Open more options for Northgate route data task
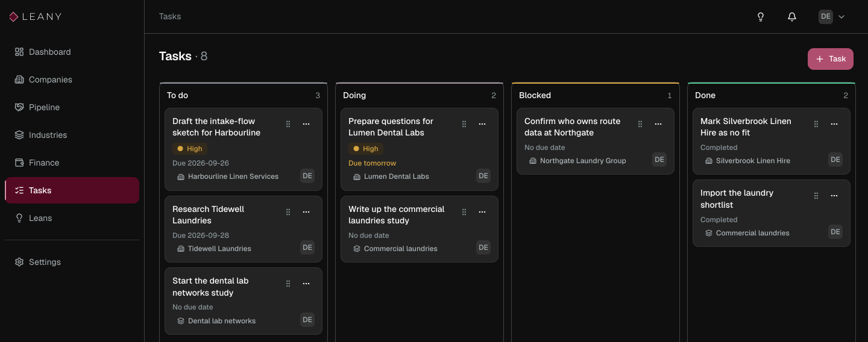 click(658, 124)
